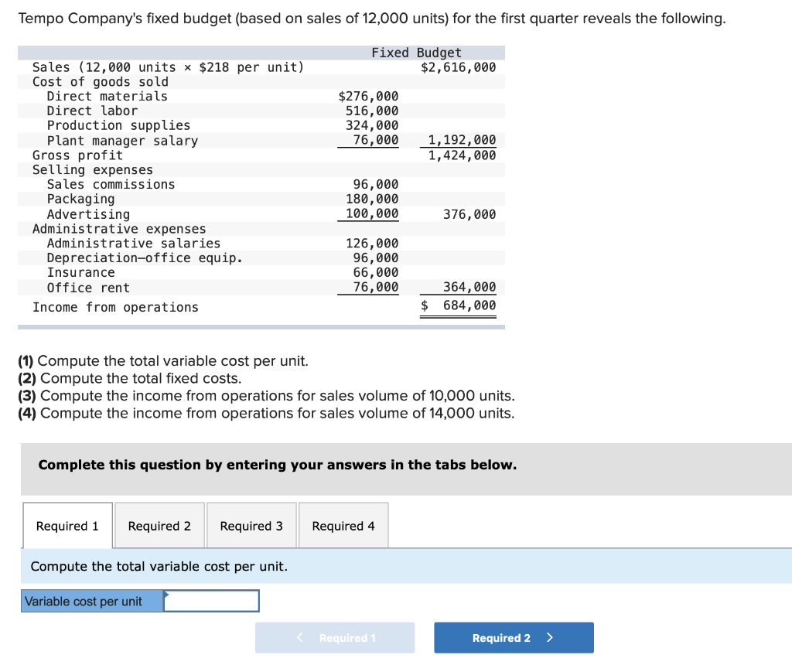Viewport: 792px width, 672px height.
Task: Open the Required 1 tab
Action: [67, 526]
